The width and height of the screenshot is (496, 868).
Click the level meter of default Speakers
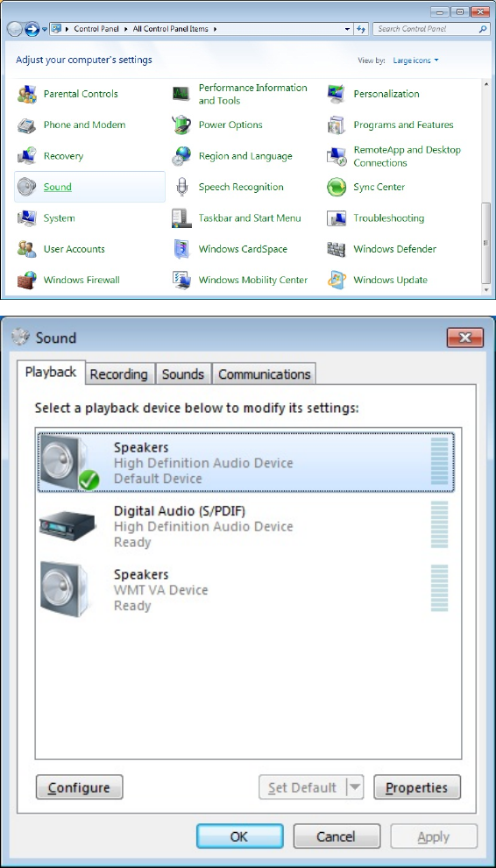pyautogui.click(x=440, y=461)
